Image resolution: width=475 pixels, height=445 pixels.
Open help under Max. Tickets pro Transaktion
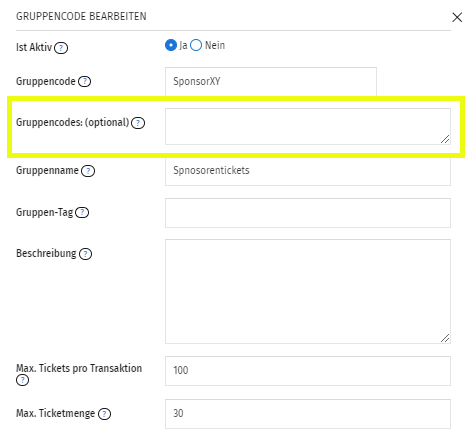pyautogui.click(x=22, y=380)
